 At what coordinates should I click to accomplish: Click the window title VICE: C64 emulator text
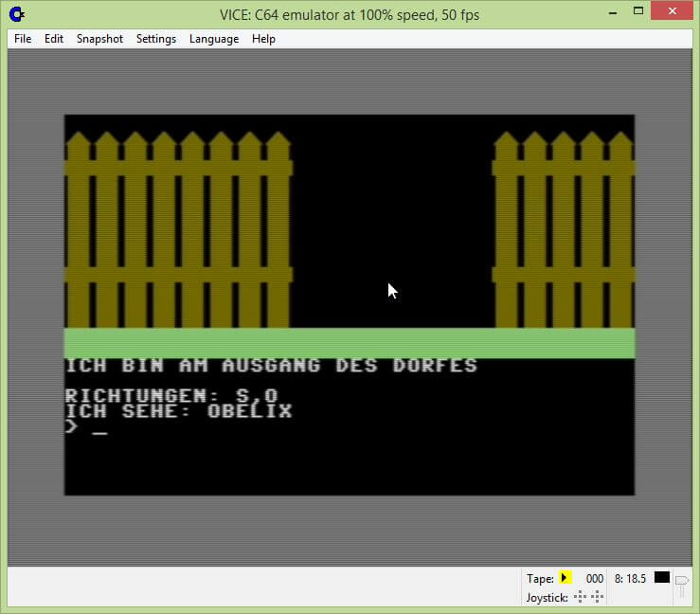coord(350,15)
